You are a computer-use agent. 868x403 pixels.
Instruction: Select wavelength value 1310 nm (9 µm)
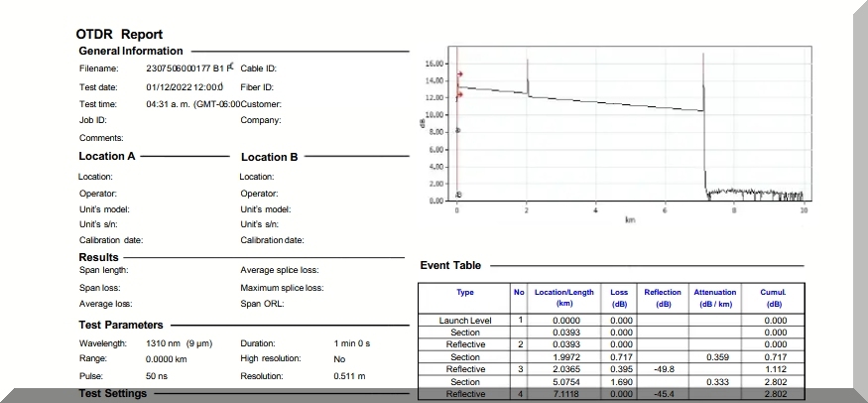pyautogui.click(x=180, y=343)
